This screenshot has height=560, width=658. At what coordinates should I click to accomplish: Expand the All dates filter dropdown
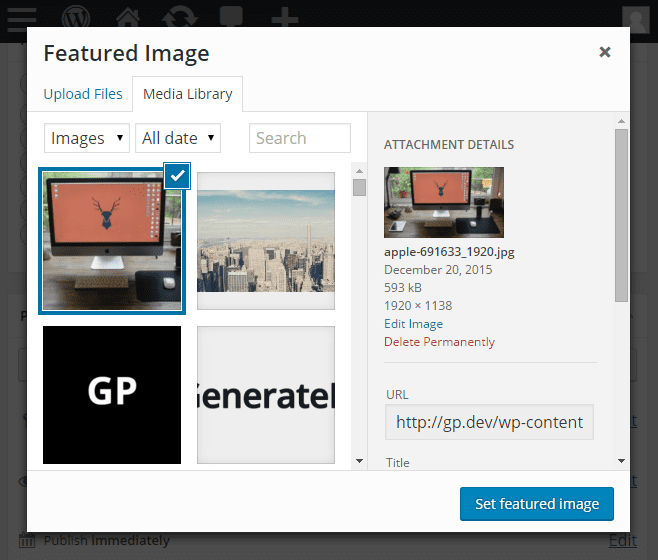pyautogui.click(x=178, y=138)
